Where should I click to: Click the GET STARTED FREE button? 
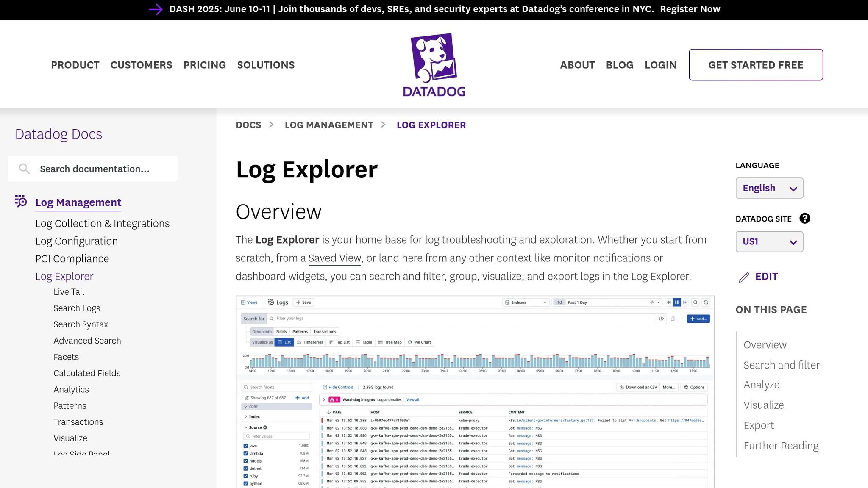(x=756, y=65)
